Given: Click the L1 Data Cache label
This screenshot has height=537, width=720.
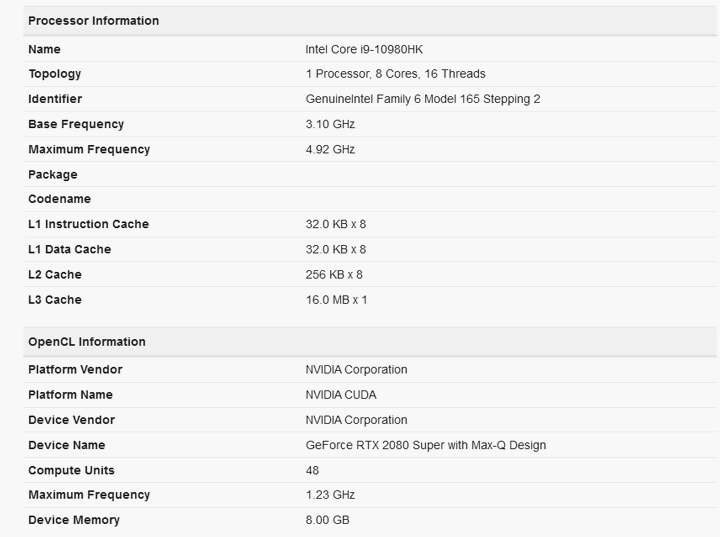Looking at the screenshot, I should (x=70, y=249).
